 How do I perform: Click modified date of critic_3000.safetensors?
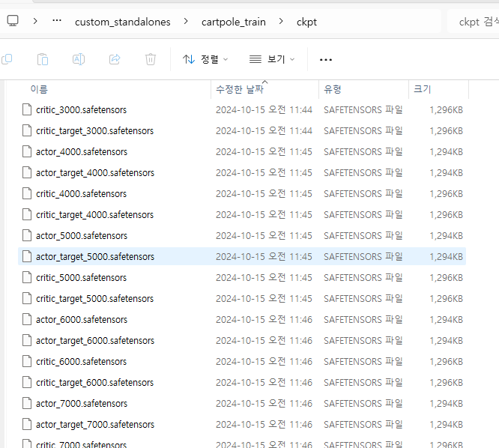pos(264,110)
